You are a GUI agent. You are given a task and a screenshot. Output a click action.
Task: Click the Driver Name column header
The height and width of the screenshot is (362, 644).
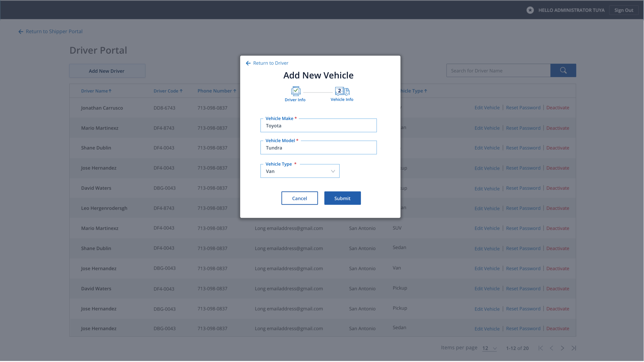click(94, 91)
